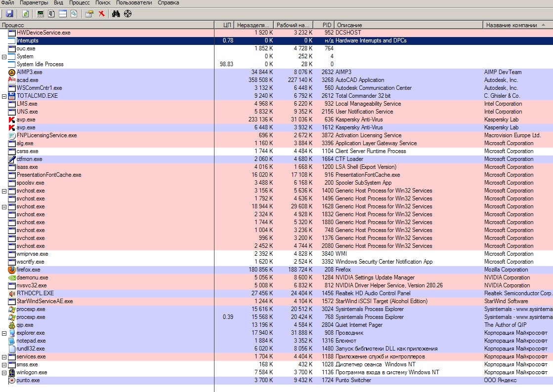553x392 pixels.
Task: Select the HWDeviceService.exe process
Action: (x=43, y=33)
